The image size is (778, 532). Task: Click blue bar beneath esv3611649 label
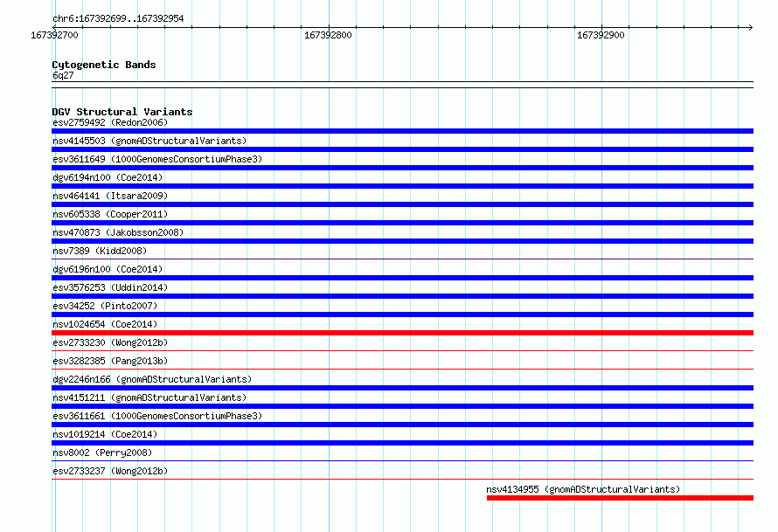point(402,168)
